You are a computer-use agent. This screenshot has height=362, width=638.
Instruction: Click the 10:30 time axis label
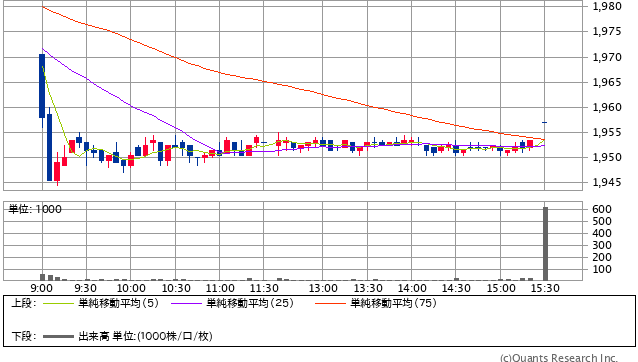coord(176,288)
